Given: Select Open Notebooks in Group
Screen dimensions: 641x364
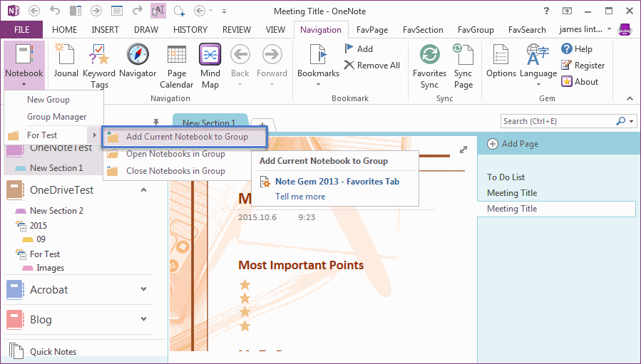Looking at the screenshot, I should point(176,154).
